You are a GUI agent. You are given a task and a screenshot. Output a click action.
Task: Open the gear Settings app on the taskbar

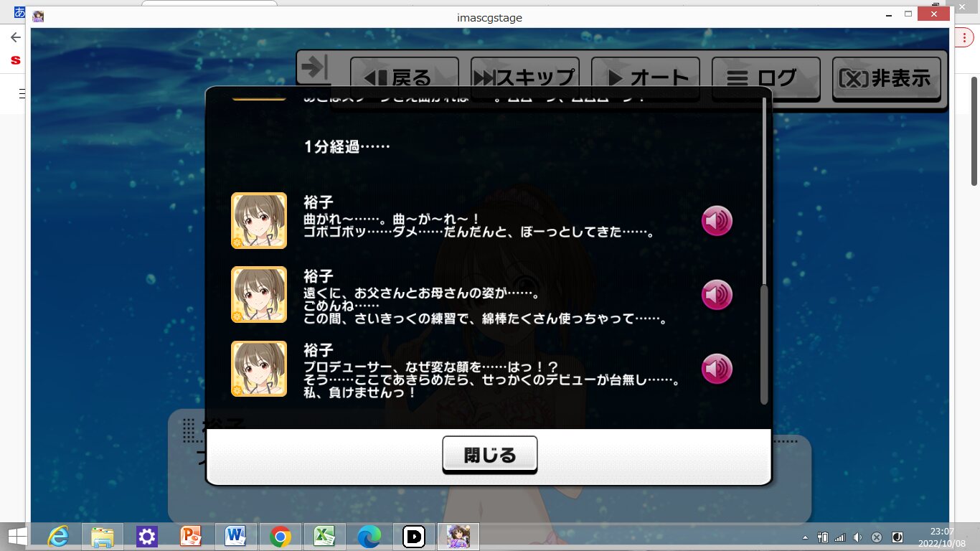[147, 536]
